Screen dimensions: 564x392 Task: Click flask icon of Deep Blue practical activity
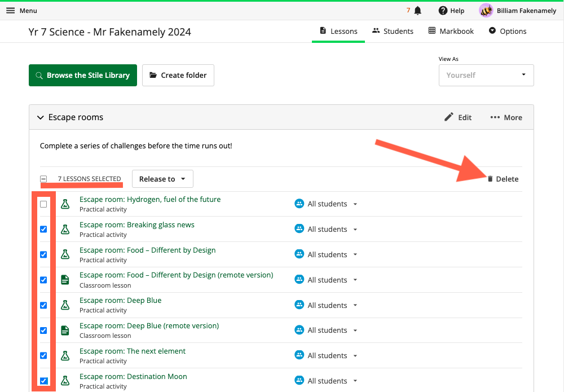coord(65,305)
